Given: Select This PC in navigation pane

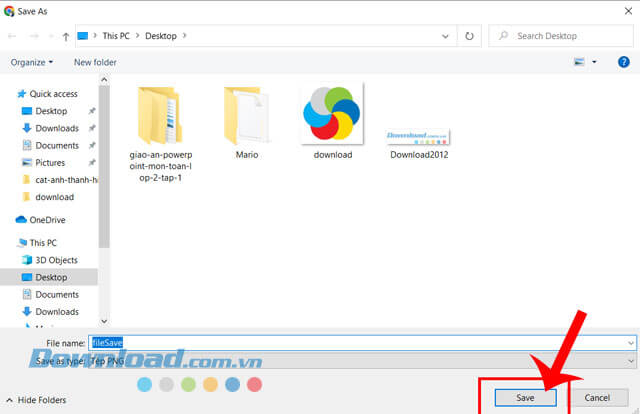Looking at the screenshot, I should pyautogui.click(x=43, y=243).
